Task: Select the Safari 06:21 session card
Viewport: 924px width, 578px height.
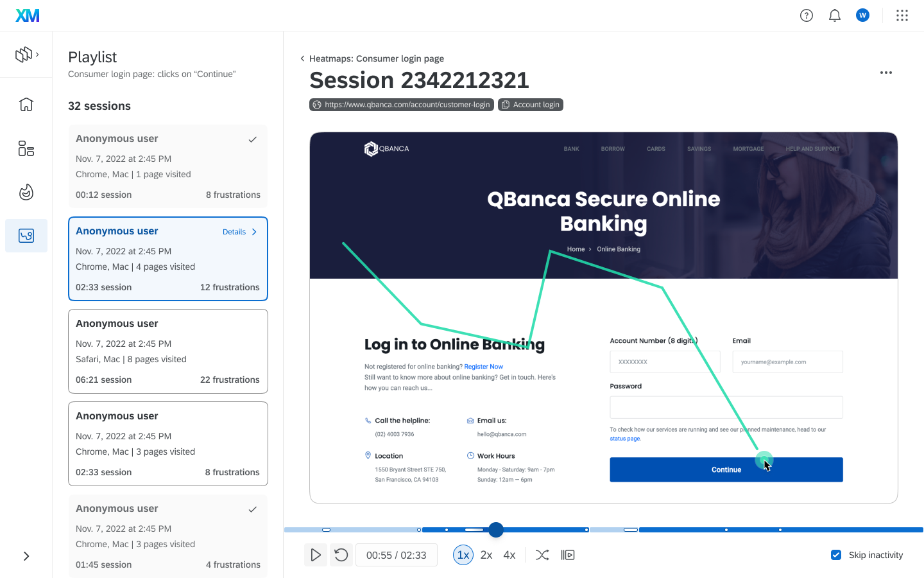Action: [x=168, y=351]
